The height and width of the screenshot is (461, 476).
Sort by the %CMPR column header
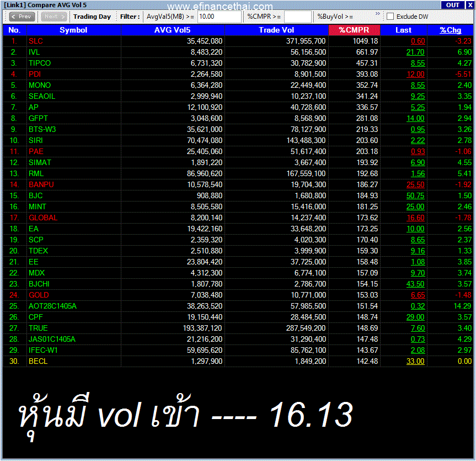354,30
